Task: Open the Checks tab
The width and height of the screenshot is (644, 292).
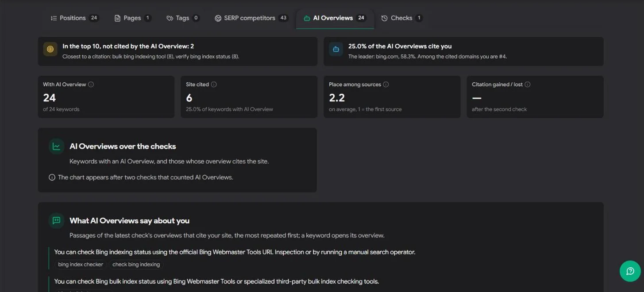Action: [402, 18]
